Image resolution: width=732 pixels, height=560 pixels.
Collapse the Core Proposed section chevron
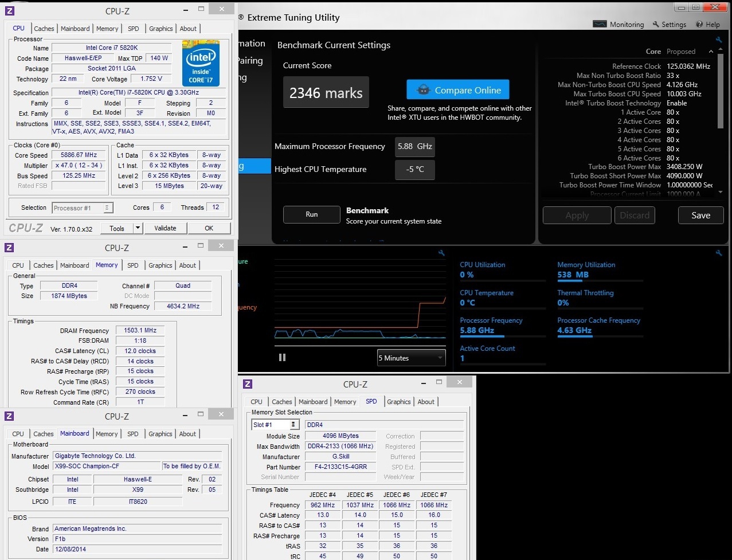711,52
